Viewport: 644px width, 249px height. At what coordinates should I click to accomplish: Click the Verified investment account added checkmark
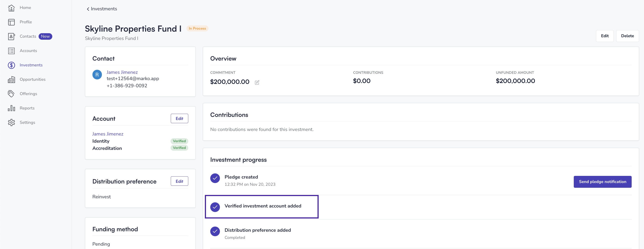215,207
